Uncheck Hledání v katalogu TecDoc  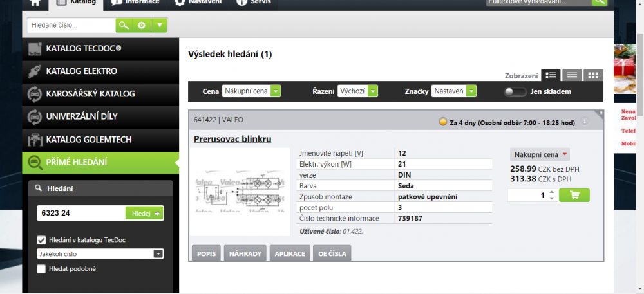coord(41,240)
